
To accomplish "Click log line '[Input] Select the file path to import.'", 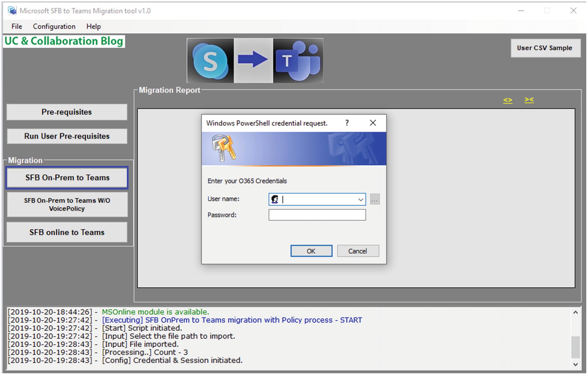I will [169, 336].
